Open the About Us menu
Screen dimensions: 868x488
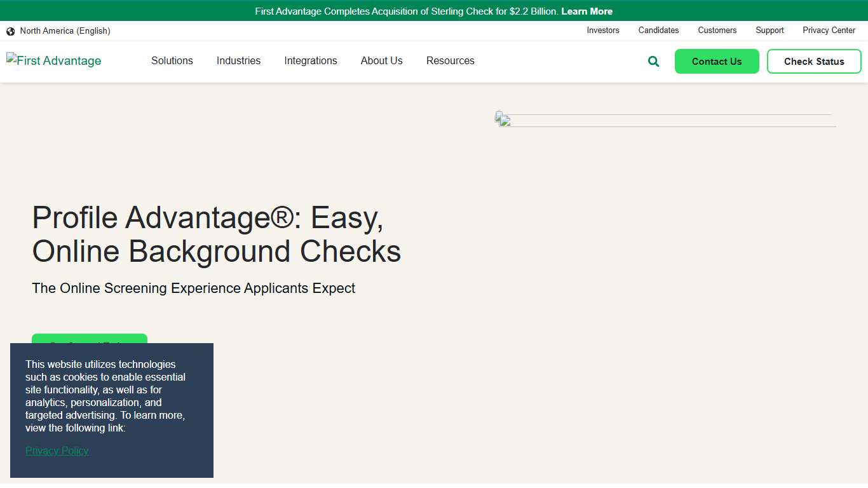[381, 61]
